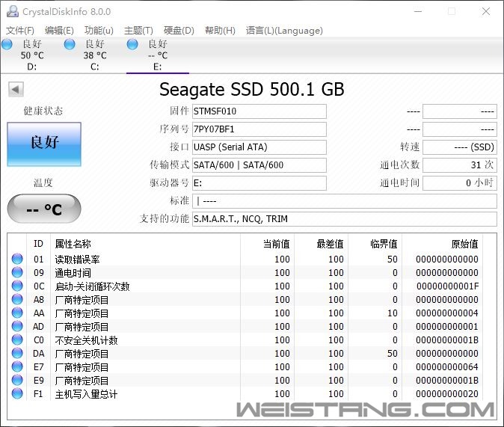
Task: Click the temperature -- °C indicator
Action: tap(44, 209)
